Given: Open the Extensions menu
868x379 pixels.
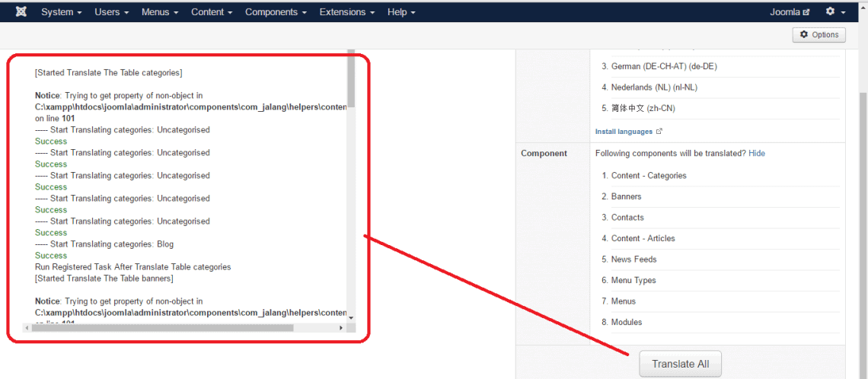Looking at the screenshot, I should click(x=346, y=12).
